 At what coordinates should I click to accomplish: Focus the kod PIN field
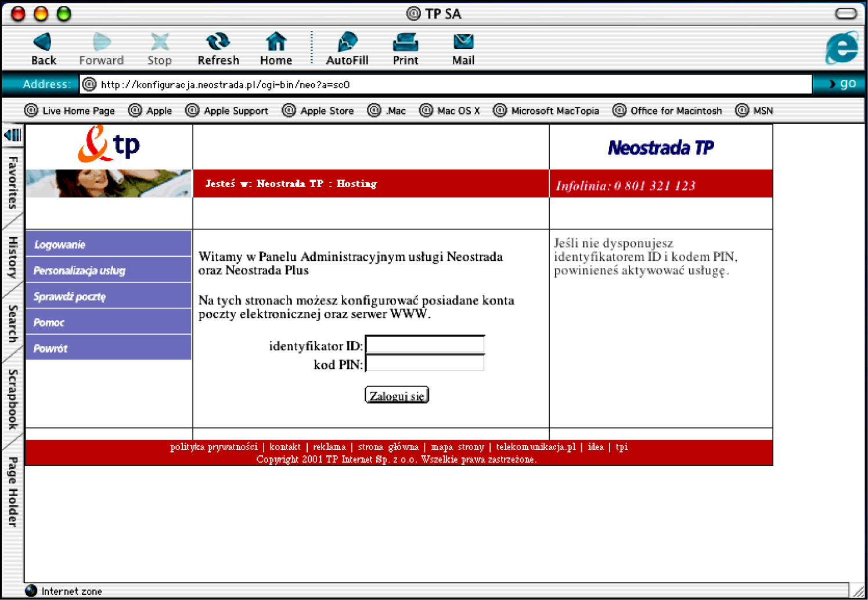pos(425,364)
